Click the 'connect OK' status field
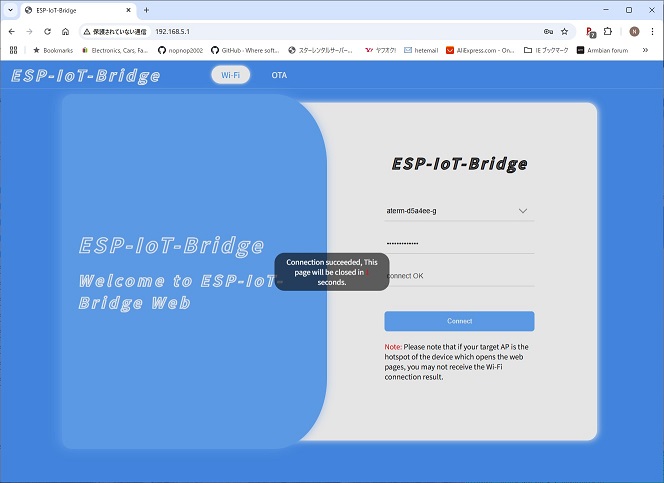The height and width of the screenshot is (483, 664). [x=459, y=276]
